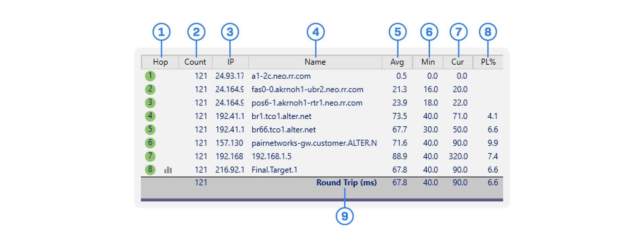This screenshot has height=248, width=644.
Task: Click the green hop 7 circle icon
Action: [x=150, y=156]
